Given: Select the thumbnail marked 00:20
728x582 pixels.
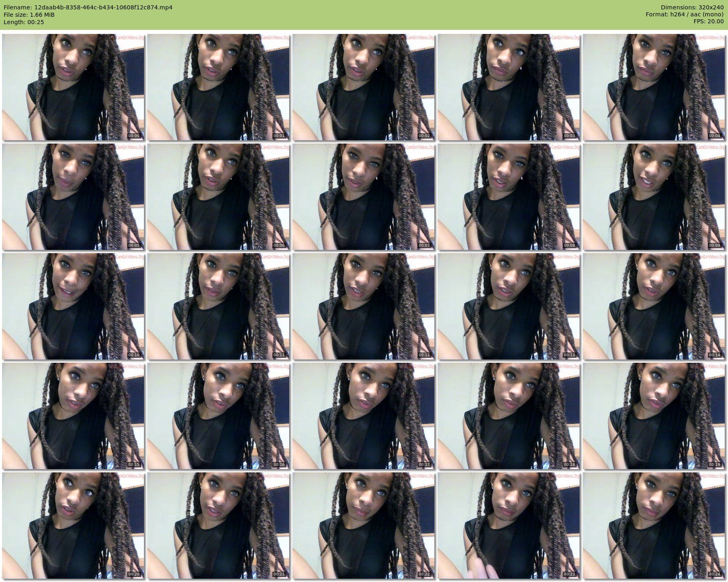Looking at the screenshot, I should (x=73, y=526).
